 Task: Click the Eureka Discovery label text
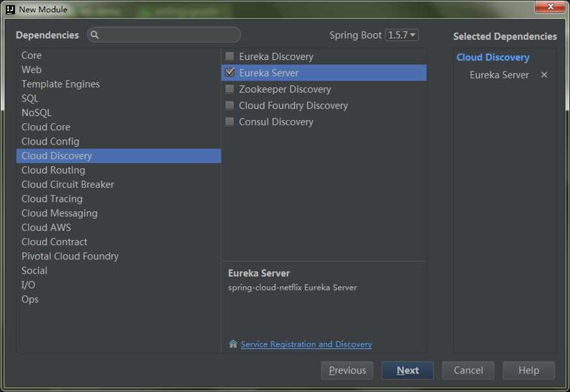276,57
